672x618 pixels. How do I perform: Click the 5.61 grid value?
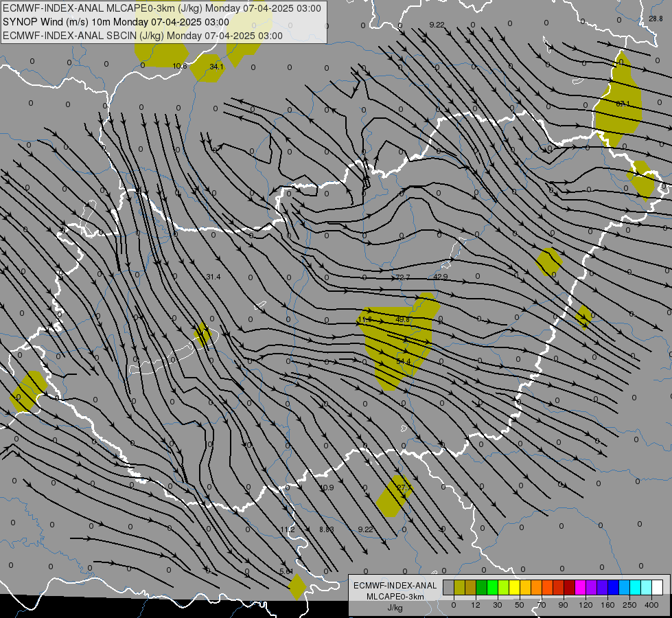click(286, 571)
